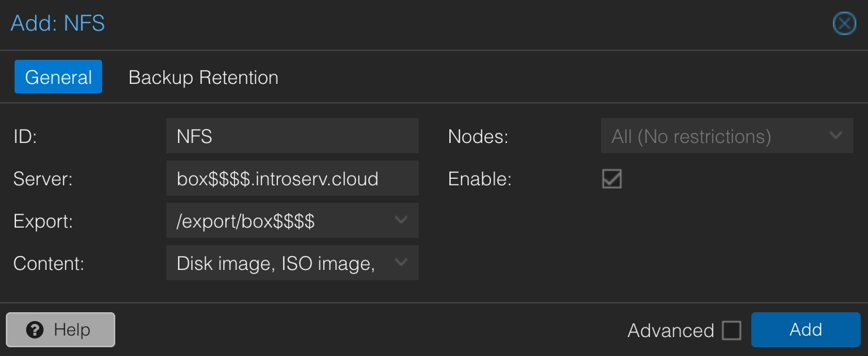This screenshot has height=356, width=868.
Task: Select the General tab
Action: 58,77
